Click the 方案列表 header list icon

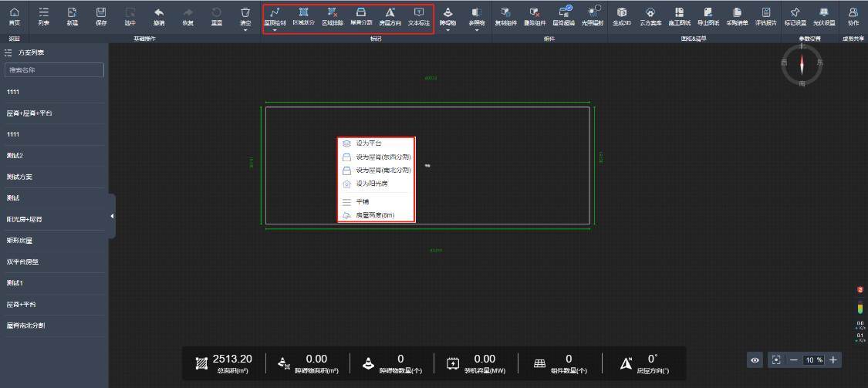8,52
